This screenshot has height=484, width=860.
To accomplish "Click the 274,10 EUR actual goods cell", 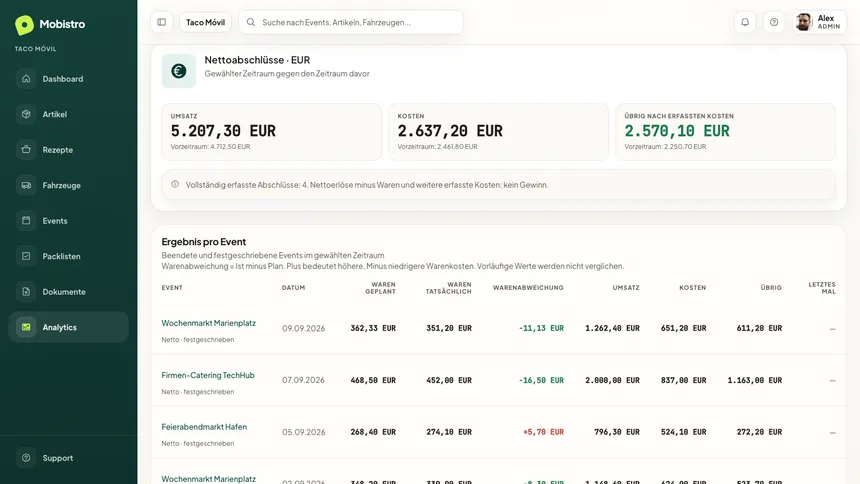I will (449, 432).
